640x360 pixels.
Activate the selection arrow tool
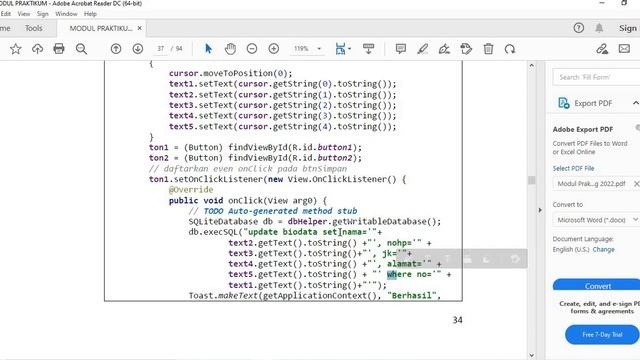click(x=208, y=49)
